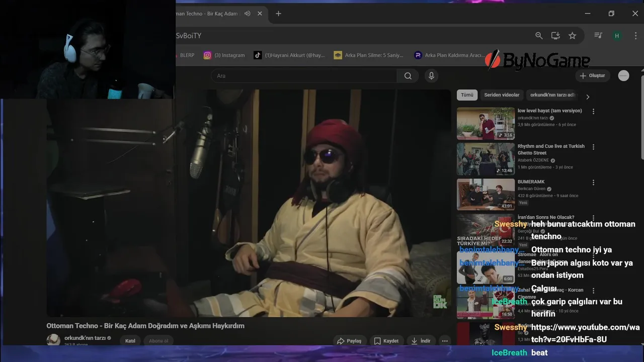The image size is (644, 362).
Task: Click low level hayat (tam versiyon) title
Action: (x=550, y=111)
